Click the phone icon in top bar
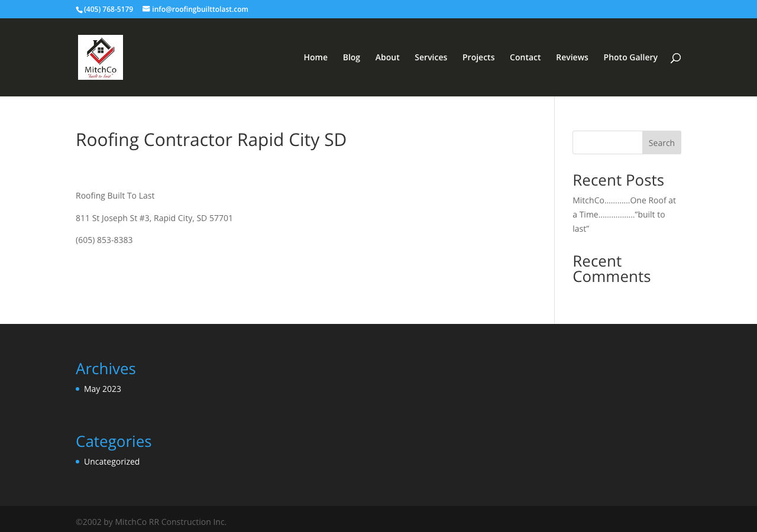Viewport: 757px width, 532px height. 79,9
